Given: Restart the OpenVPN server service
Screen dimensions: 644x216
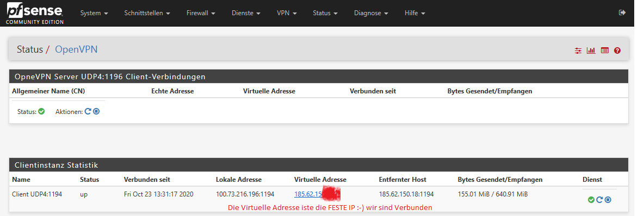Looking at the screenshot, I should (x=88, y=111).
